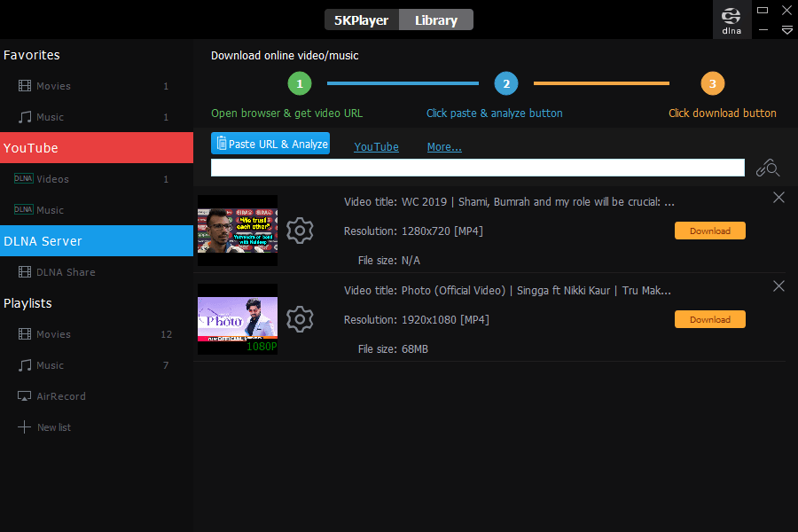The height and width of the screenshot is (532, 798).
Task: Click the film icon beside DLNA Share
Action: pyautogui.click(x=25, y=272)
